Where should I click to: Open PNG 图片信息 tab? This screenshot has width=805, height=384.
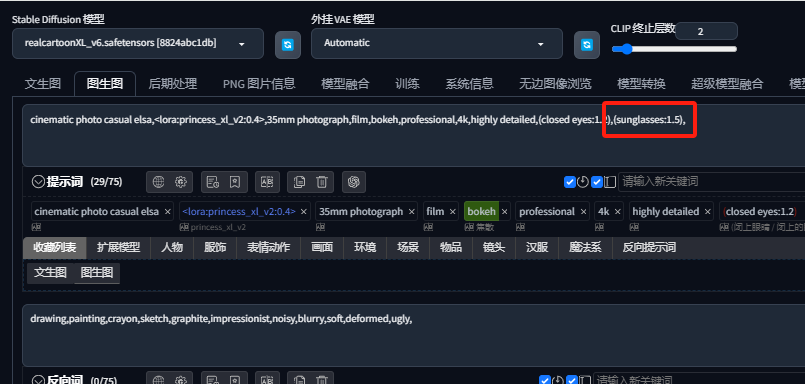259,84
